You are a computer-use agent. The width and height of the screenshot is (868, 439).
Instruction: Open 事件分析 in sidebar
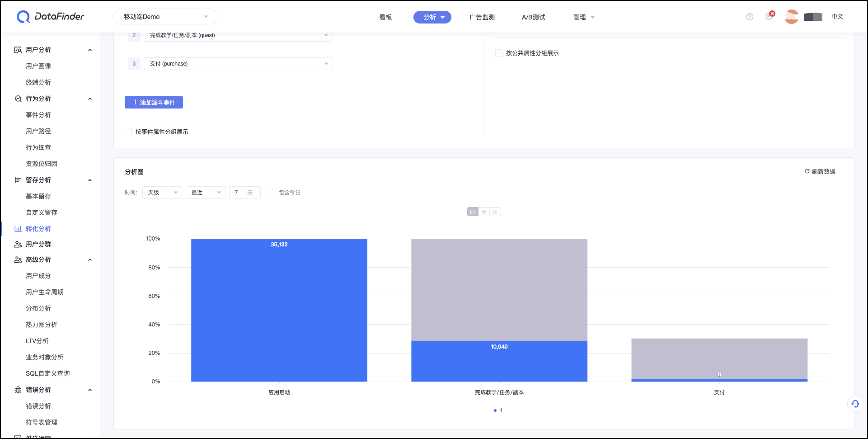(38, 115)
